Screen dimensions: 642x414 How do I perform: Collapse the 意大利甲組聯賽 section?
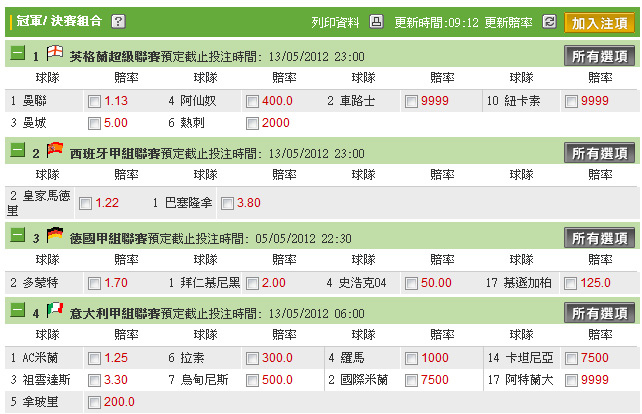pos(18,310)
